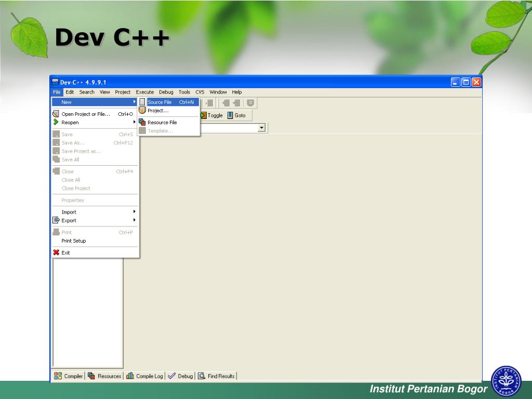This screenshot has height=399, width=532.
Task: Select the highlighted New entry in File menu
Action: (95, 102)
